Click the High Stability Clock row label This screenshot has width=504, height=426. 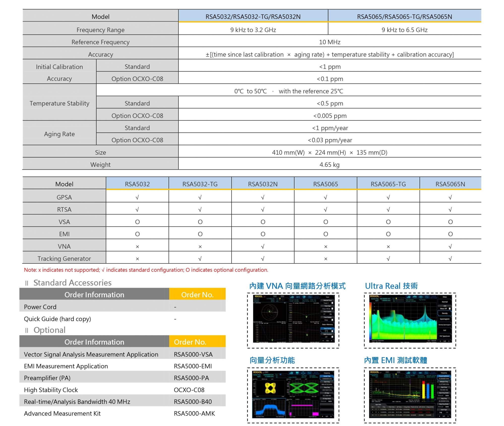click(x=51, y=390)
